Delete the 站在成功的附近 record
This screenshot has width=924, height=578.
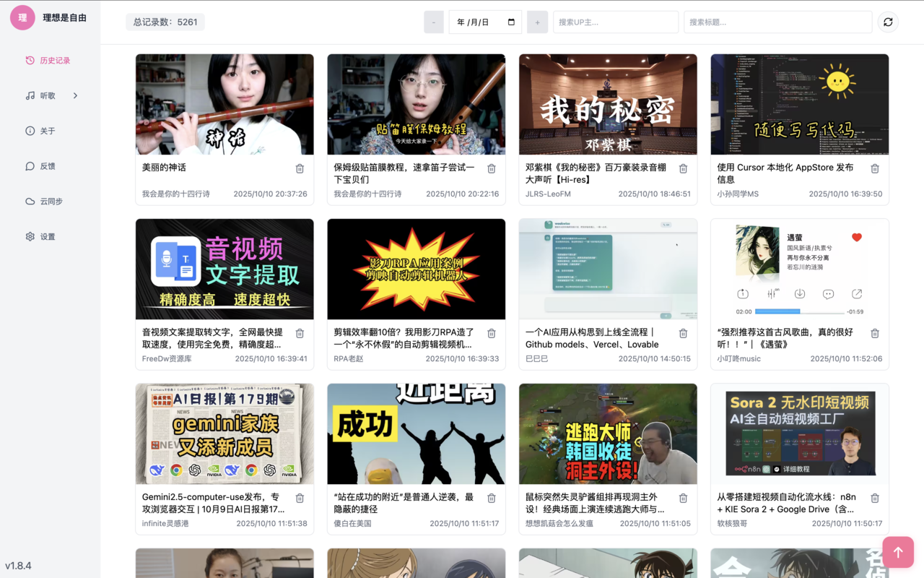click(x=492, y=498)
